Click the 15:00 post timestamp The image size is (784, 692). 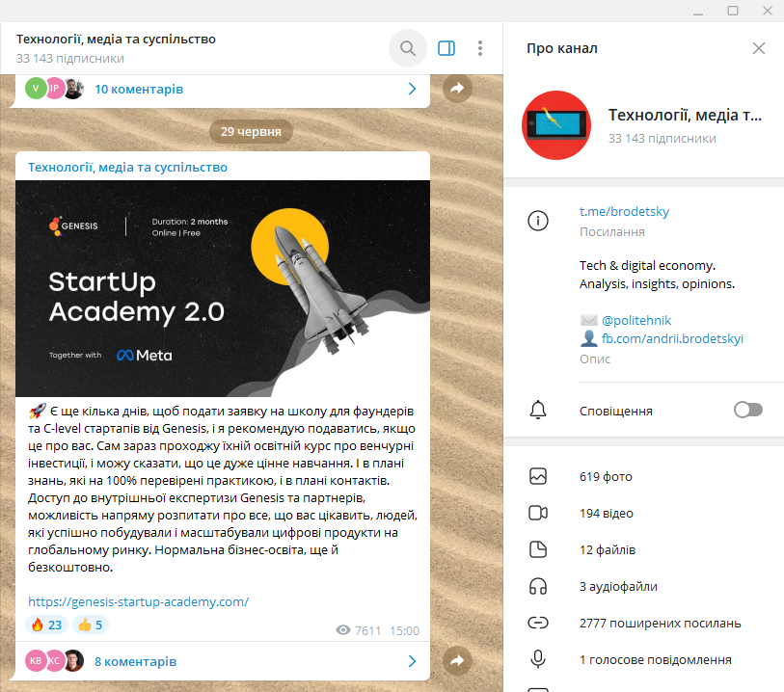coord(404,630)
